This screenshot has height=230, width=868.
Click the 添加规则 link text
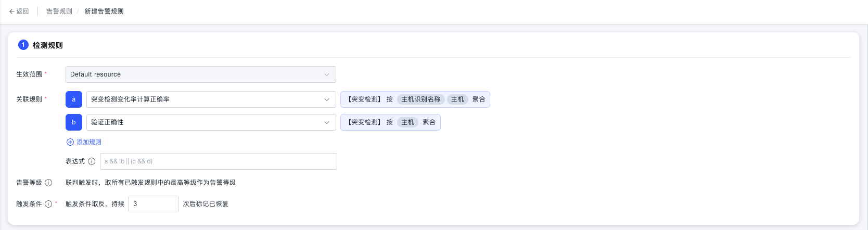pos(89,142)
